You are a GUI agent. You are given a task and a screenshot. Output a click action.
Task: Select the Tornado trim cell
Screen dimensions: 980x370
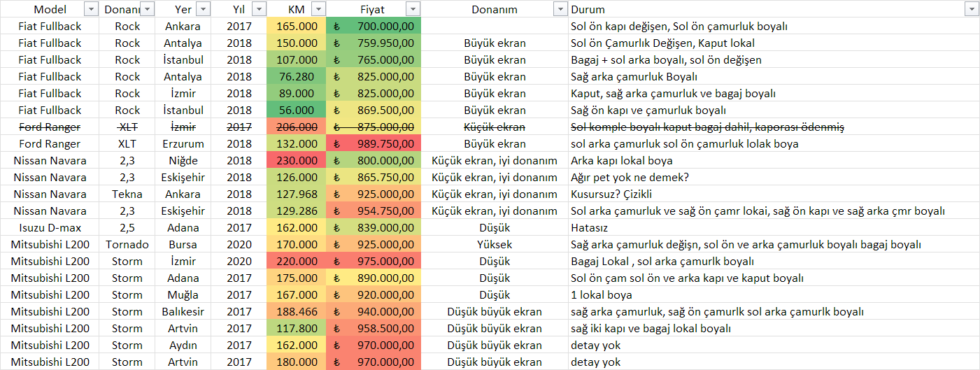pos(127,244)
